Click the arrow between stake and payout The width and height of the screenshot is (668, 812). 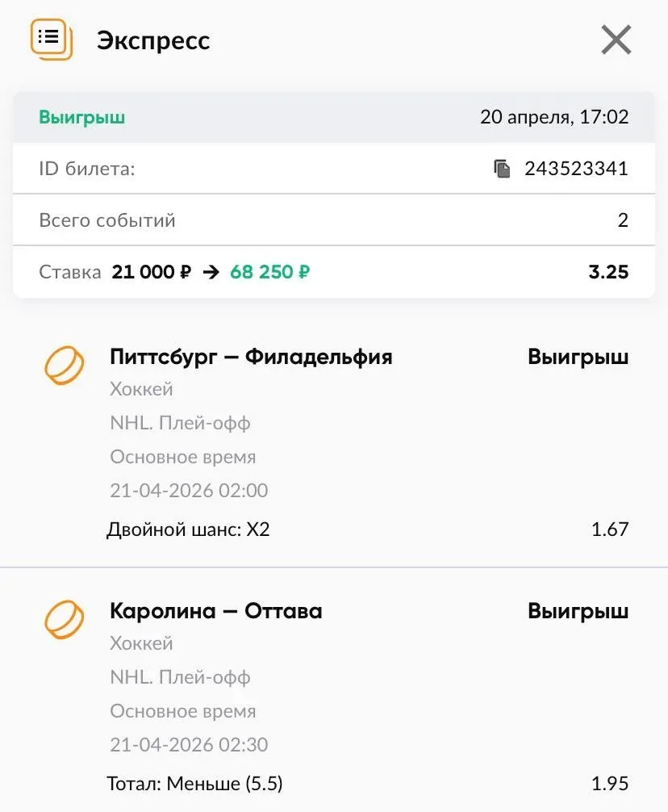(211, 272)
